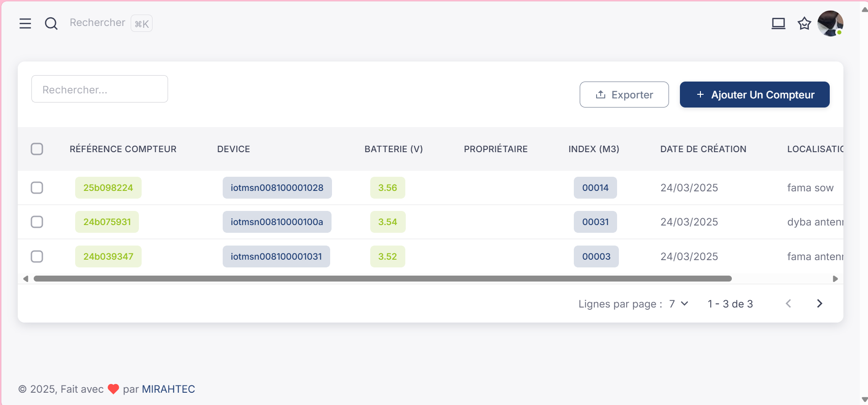Click Ajouter Un Compteur button
The width and height of the screenshot is (868, 405).
(754, 95)
